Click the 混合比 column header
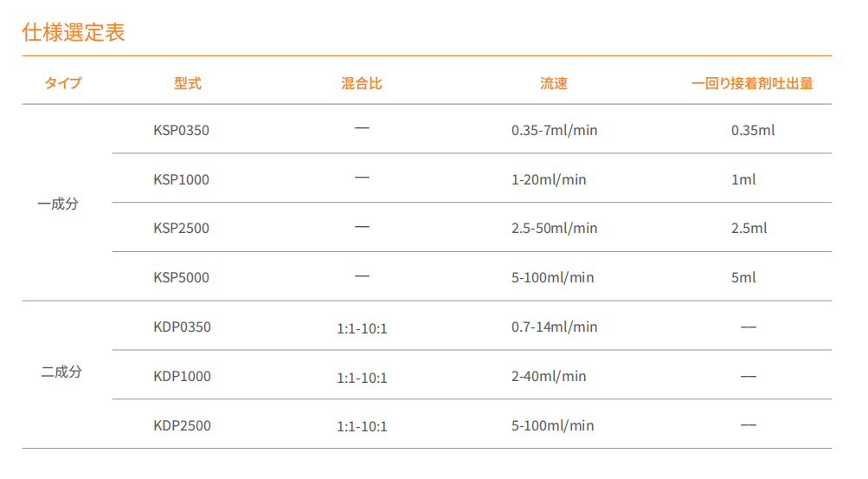The image size is (868, 479). click(362, 84)
